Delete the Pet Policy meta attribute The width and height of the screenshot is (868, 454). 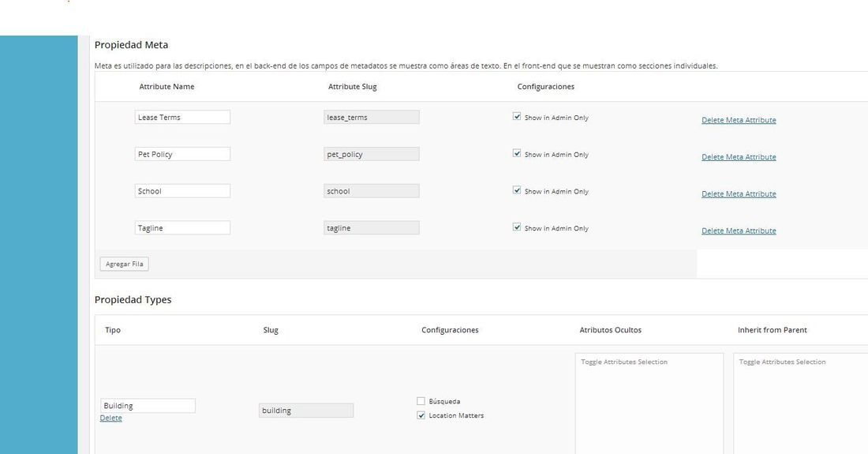click(739, 157)
